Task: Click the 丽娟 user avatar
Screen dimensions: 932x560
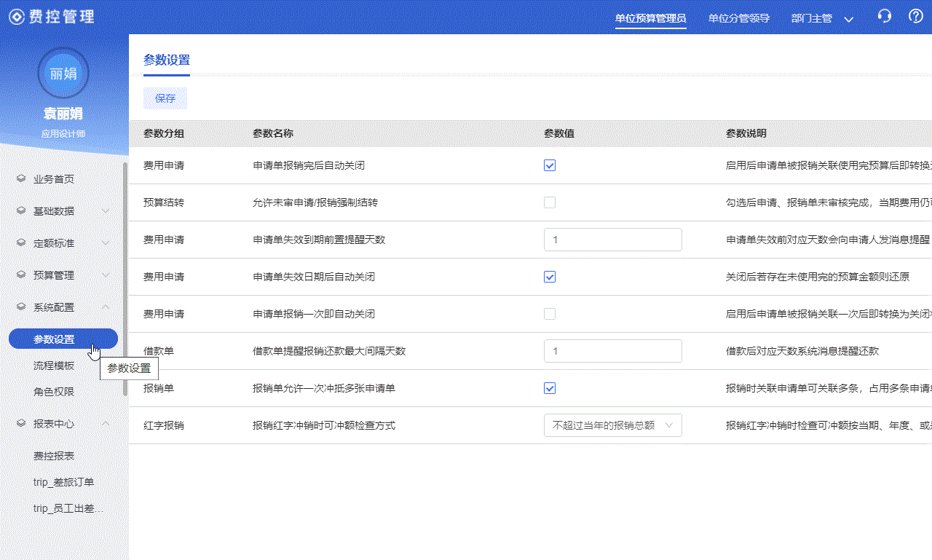Action: click(63, 73)
